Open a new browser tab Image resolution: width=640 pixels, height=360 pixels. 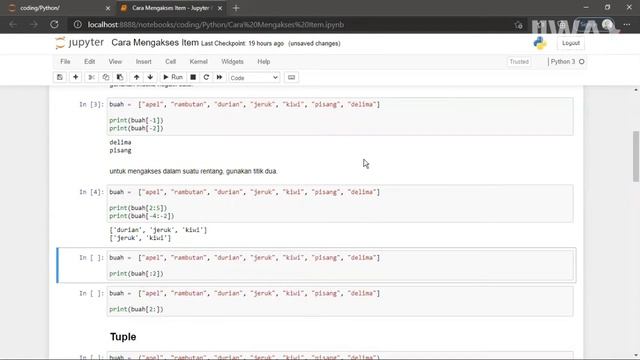tap(236, 8)
